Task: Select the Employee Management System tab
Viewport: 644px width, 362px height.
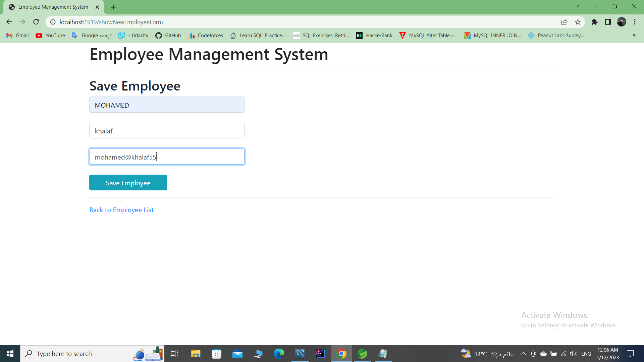Action: coord(54,7)
